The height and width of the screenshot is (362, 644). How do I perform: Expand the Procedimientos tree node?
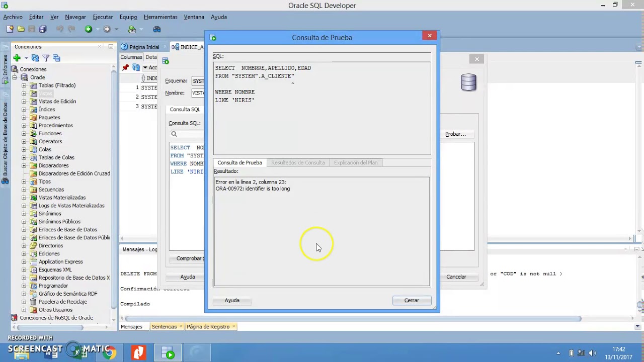pos(24,126)
